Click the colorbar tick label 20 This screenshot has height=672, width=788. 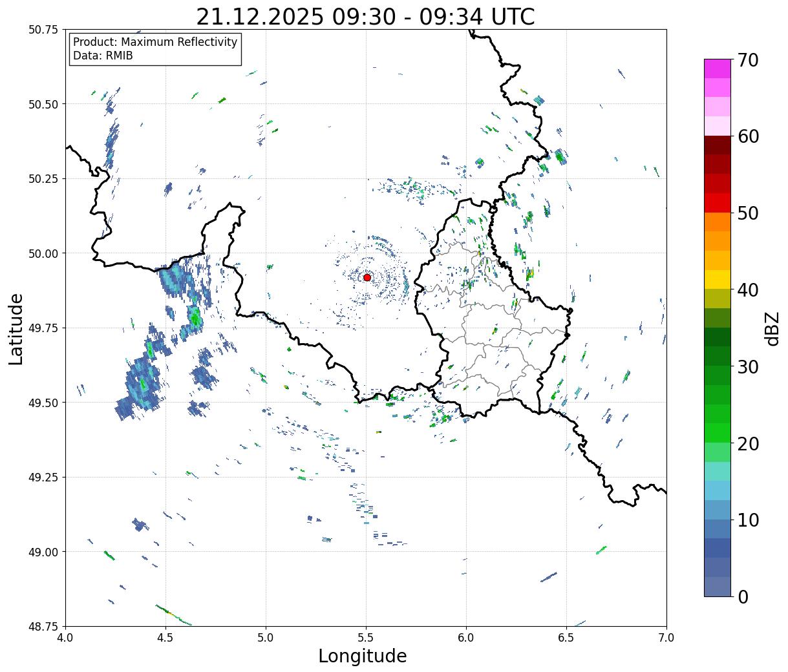coord(748,444)
